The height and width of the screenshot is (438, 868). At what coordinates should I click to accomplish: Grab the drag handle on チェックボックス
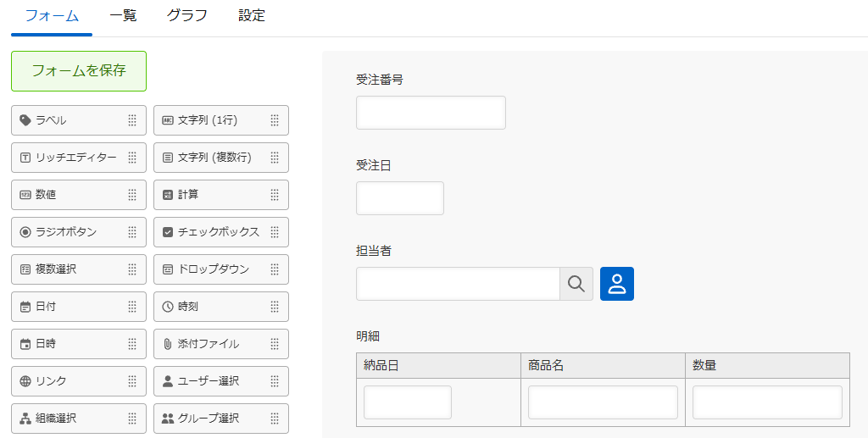(x=275, y=232)
